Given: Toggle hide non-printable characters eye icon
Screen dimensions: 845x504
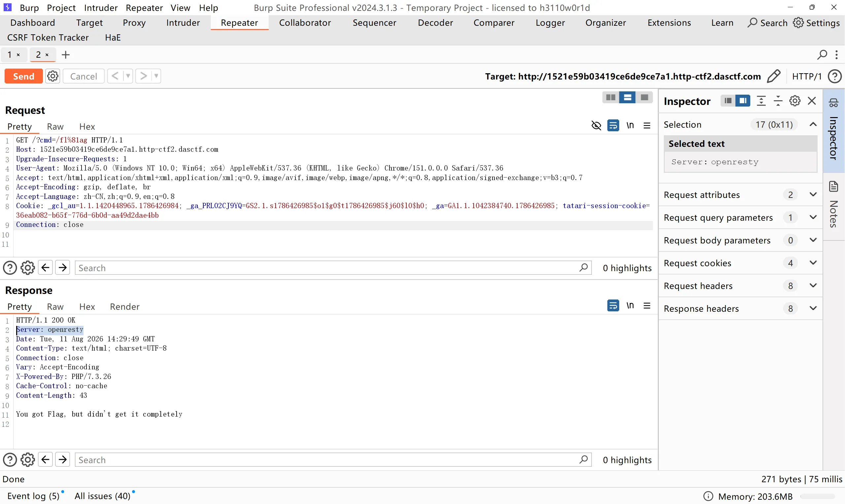Looking at the screenshot, I should [x=596, y=125].
